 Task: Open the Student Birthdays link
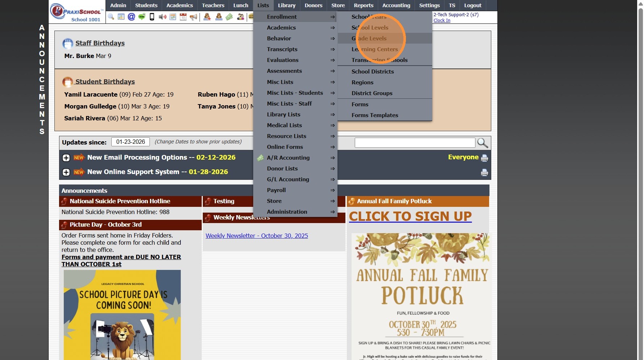coord(105,82)
